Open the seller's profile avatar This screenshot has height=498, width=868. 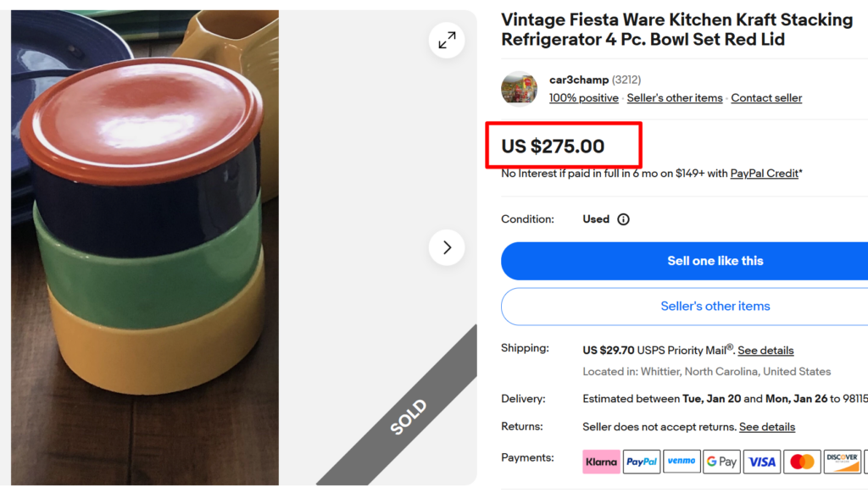[x=519, y=87]
